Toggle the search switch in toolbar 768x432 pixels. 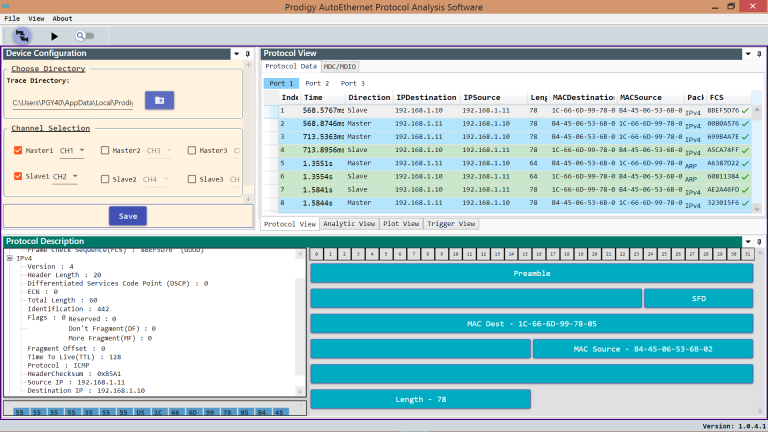pos(85,36)
